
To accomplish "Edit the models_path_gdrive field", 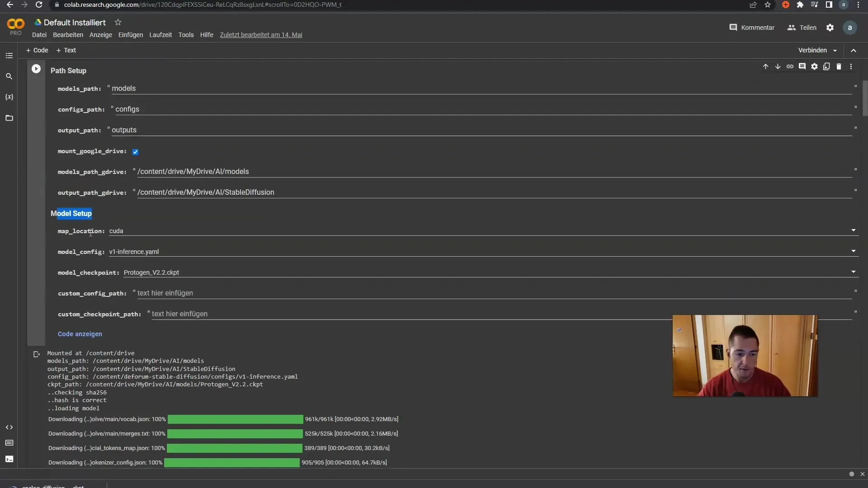I will pyautogui.click(x=494, y=172).
